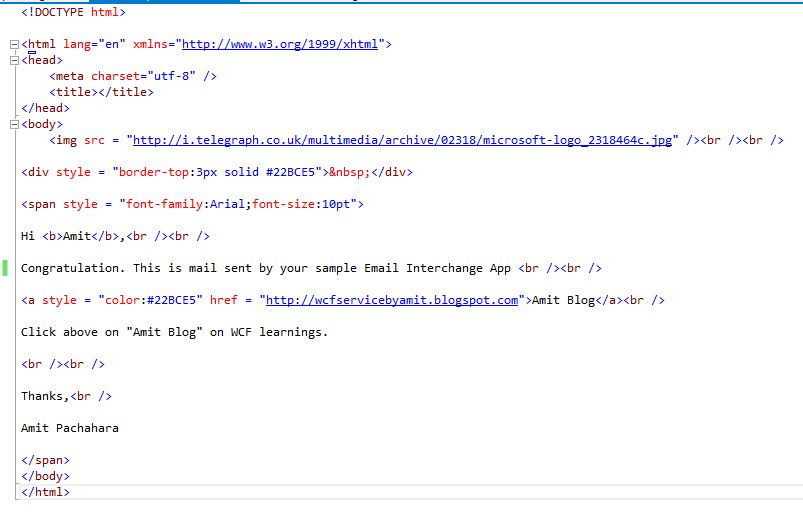803x527 pixels.
Task: Click the closing </body> tag
Action: click(x=45, y=476)
